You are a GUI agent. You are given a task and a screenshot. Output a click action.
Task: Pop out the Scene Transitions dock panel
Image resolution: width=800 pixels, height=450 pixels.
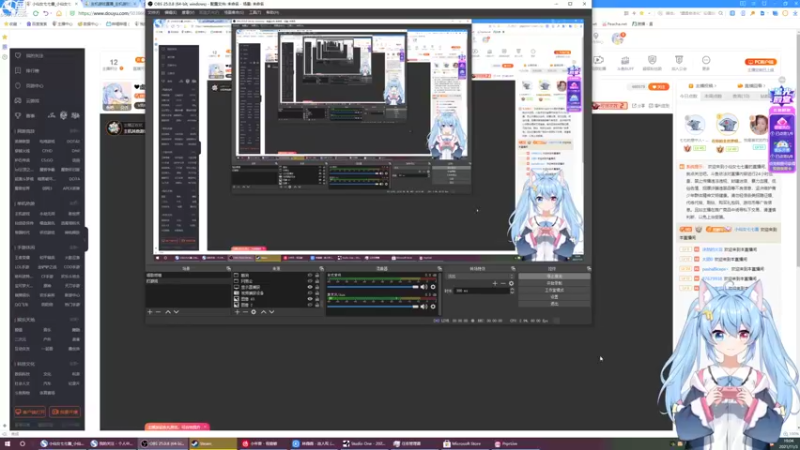[513, 268]
